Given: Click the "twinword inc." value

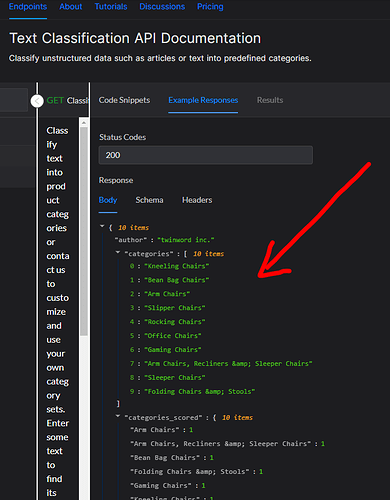Looking at the screenshot, I should (186, 240).
